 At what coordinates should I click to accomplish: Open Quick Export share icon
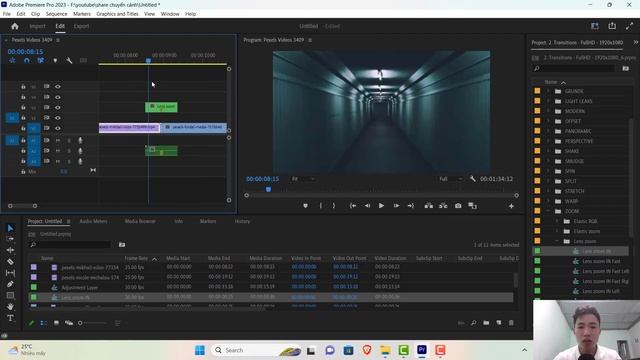coord(612,26)
